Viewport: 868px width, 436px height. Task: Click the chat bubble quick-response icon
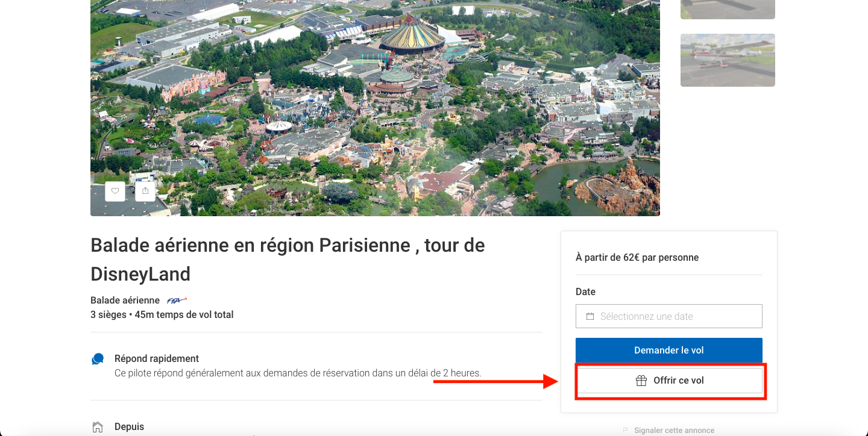[98, 359]
